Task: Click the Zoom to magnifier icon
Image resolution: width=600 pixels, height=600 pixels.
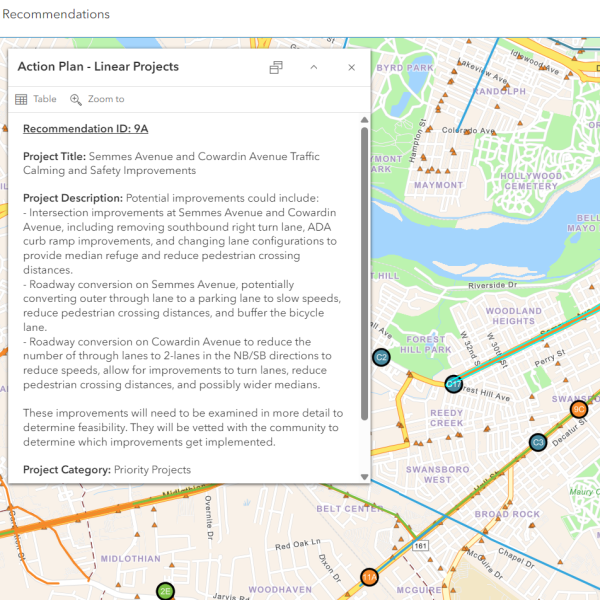Action: click(75, 99)
